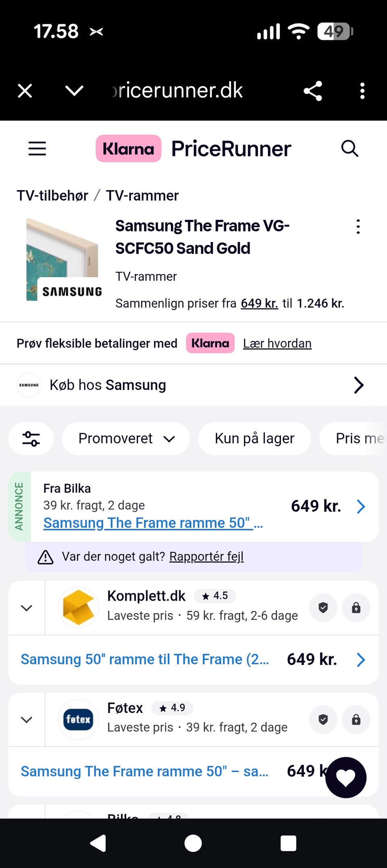
Task: Click the Rapportér fejl link
Action: (206, 557)
